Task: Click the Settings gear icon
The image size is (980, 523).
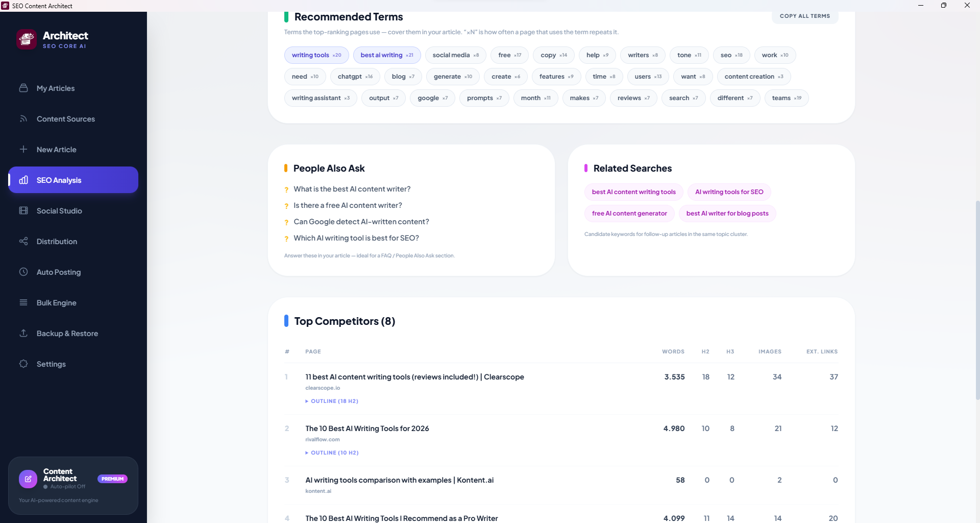Action: 23,364
